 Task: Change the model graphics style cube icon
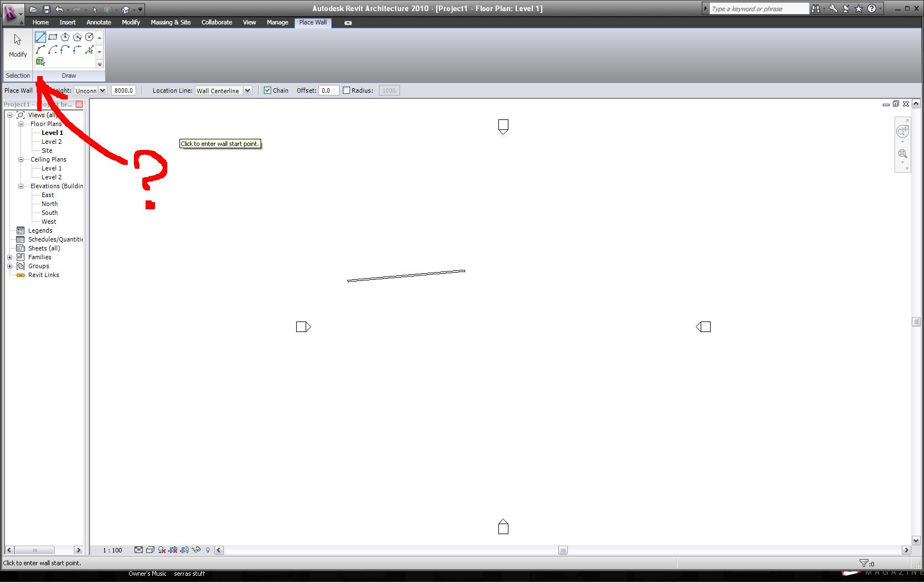coord(150,550)
